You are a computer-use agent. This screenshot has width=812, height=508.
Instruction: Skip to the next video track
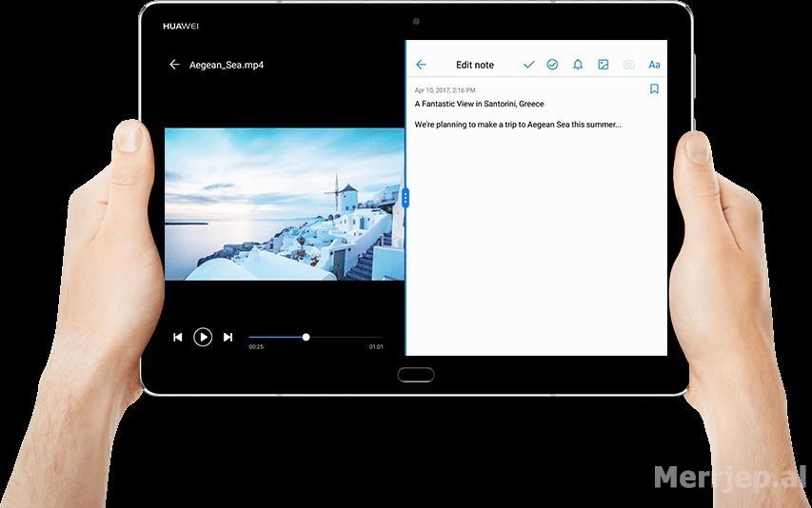tap(228, 337)
